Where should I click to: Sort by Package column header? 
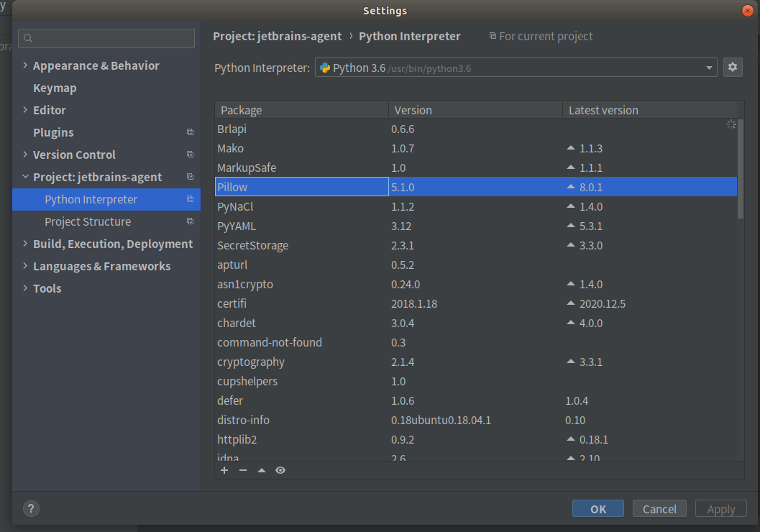coord(301,110)
